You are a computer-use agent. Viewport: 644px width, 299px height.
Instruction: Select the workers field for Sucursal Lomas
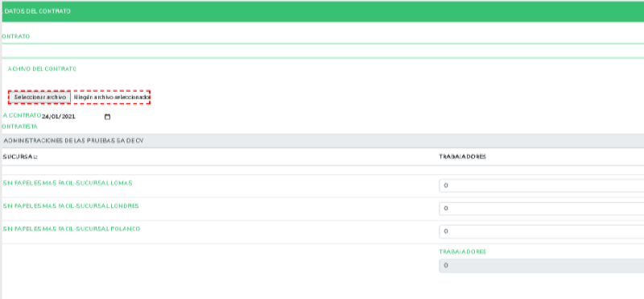pyautogui.click(x=541, y=186)
